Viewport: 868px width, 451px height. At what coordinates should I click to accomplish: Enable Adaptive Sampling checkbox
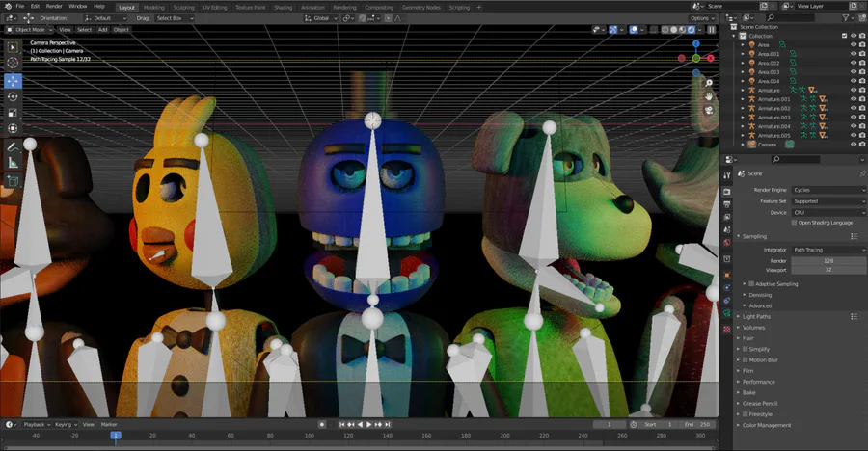tap(751, 284)
